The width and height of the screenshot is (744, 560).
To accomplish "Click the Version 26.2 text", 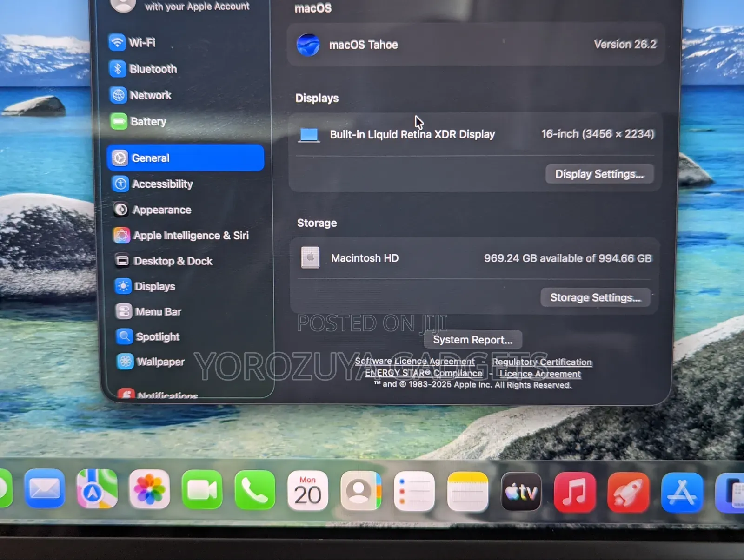I will (x=625, y=44).
